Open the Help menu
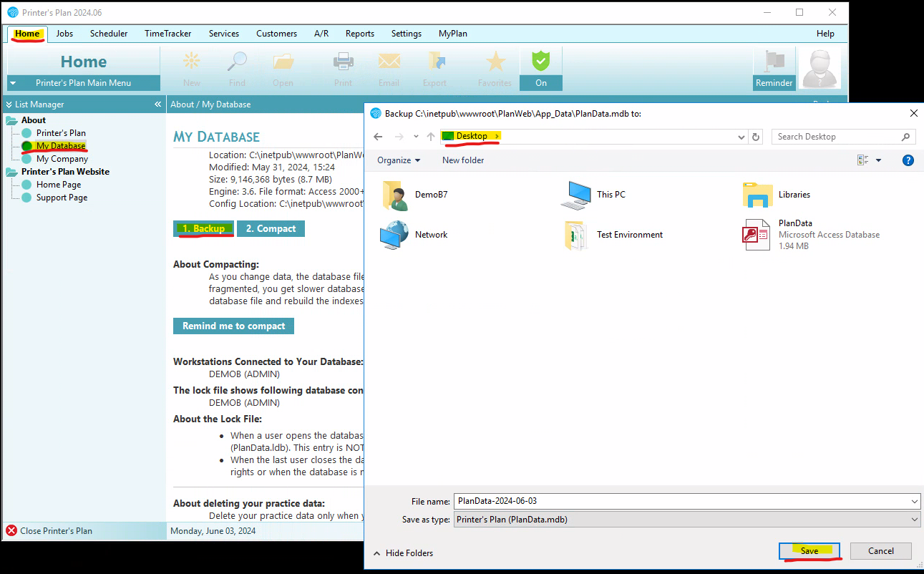Image resolution: width=924 pixels, height=574 pixels. [825, 34]
